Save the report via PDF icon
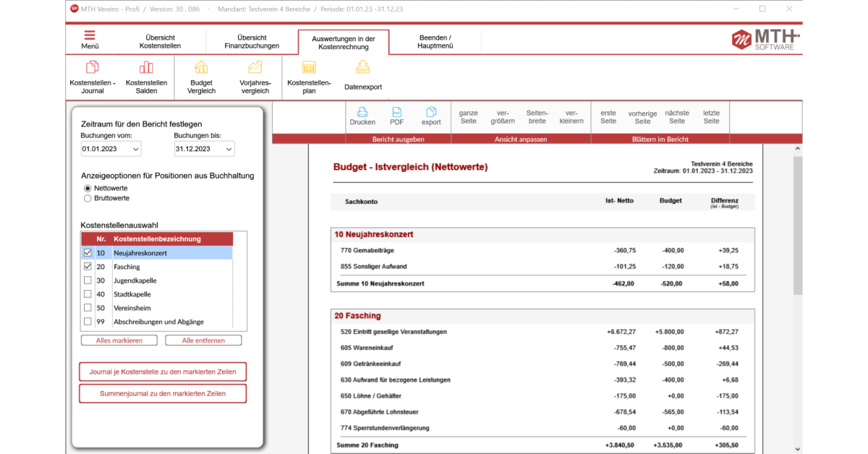The height and width of the screenshot is (454, 868). coord(397,112)
